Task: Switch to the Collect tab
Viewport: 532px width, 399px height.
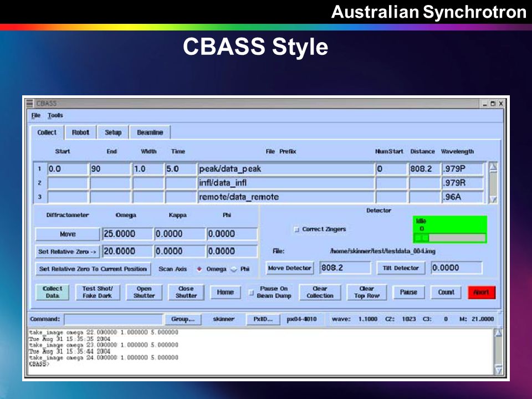Action: coord(47,132)
